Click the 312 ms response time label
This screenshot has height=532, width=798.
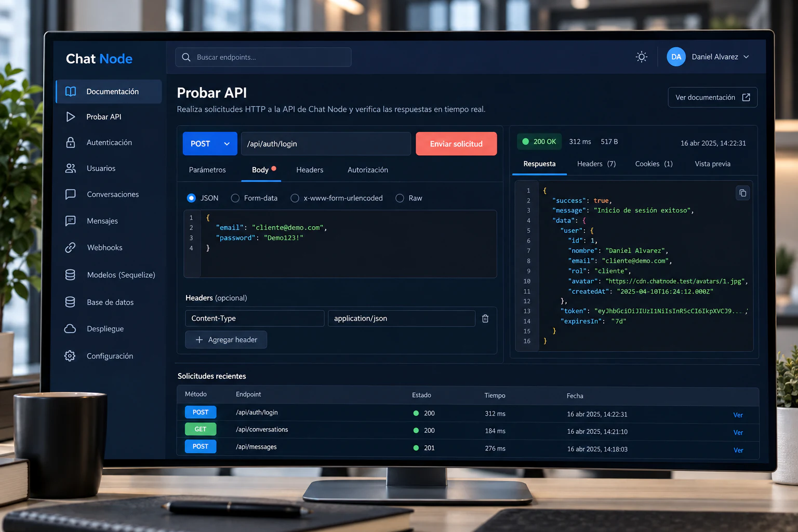pyautogui.click(x=580, y=141)
